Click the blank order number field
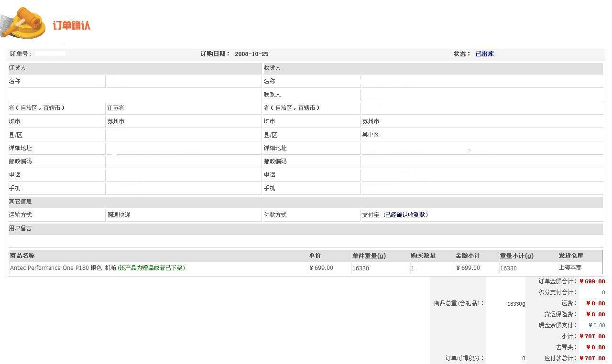 click(x=50, y=54)
